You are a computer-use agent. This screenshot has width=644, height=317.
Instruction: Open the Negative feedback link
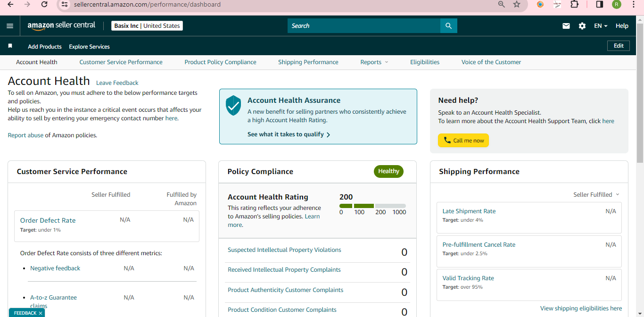55,268
